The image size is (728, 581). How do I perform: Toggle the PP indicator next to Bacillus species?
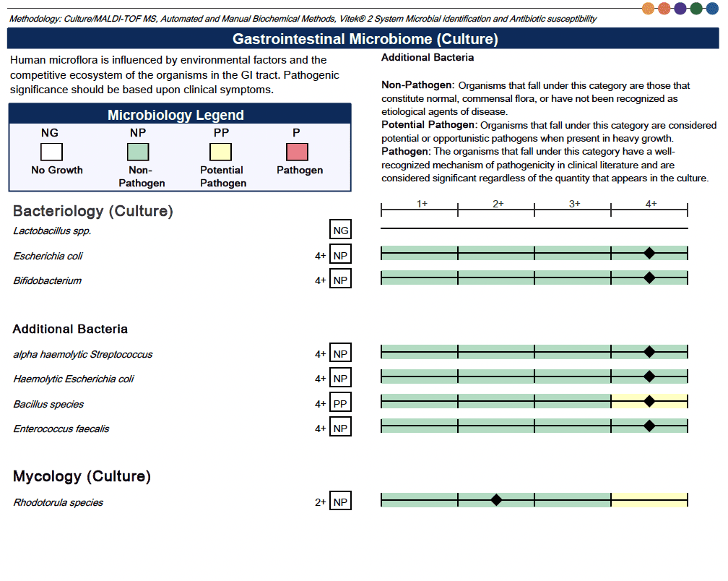pos(340,403)
